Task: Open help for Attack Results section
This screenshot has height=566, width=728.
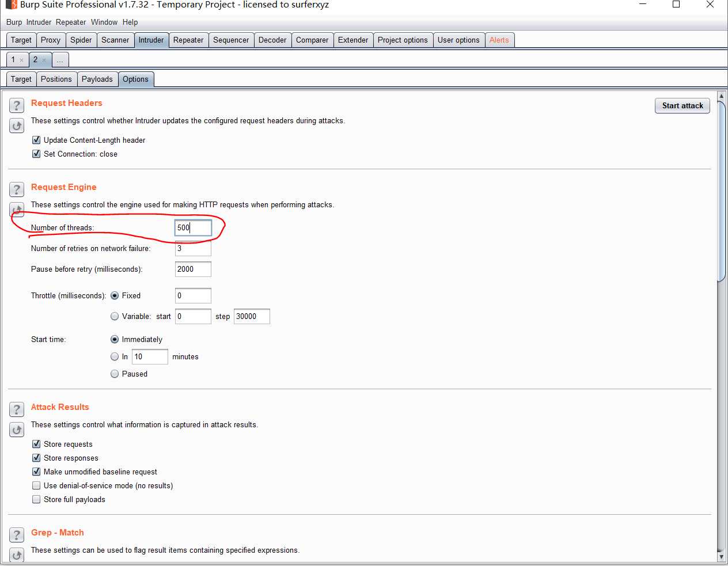Action: pyautogui.click(x=17, y=409)
